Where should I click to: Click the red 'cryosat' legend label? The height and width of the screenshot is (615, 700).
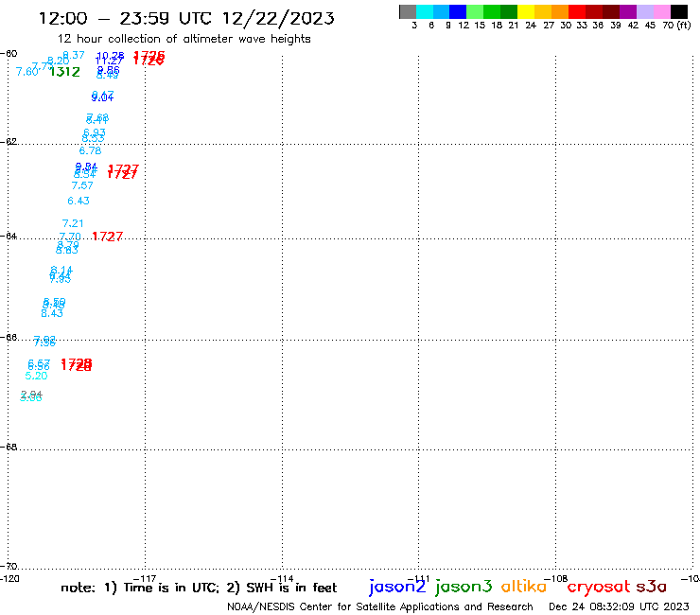point(599,588)
